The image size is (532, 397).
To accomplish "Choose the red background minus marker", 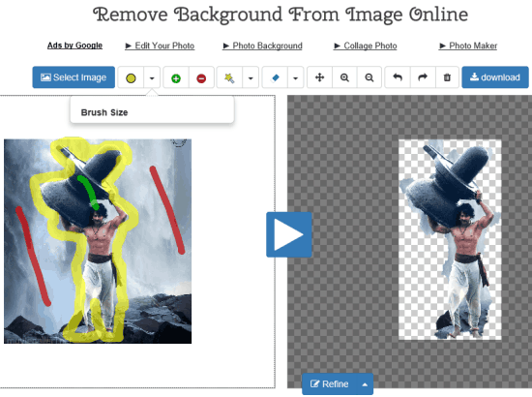I will [x=201, y=78].
